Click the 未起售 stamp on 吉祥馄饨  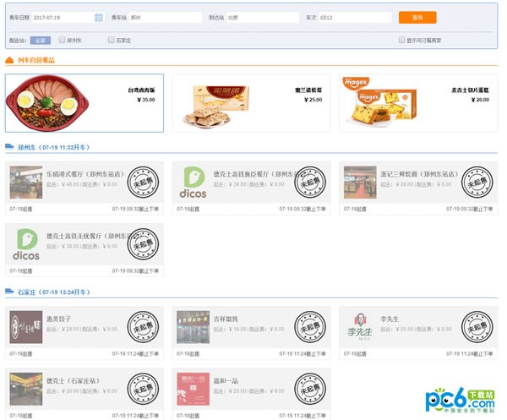coord(309,327)
